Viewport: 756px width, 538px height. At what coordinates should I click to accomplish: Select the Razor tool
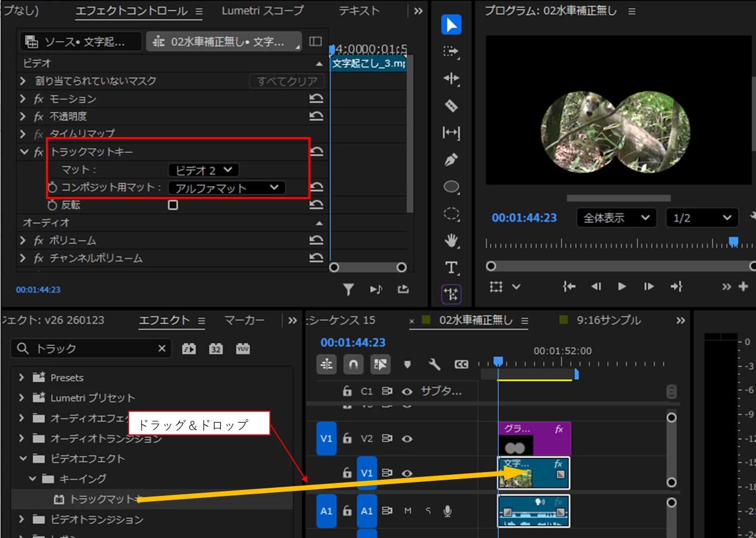coord(451,106)
